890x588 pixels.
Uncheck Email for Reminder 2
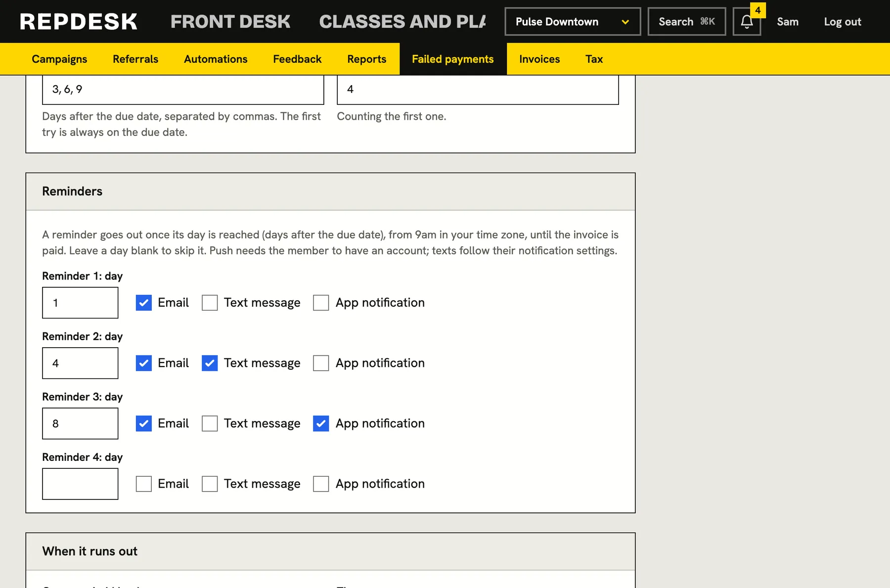coord(144,363)
